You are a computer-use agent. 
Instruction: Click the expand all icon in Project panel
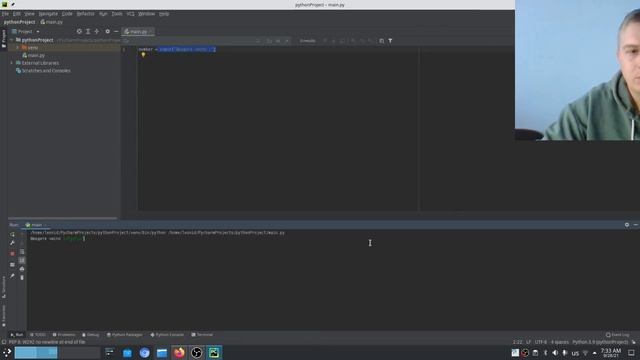point(88,31)
